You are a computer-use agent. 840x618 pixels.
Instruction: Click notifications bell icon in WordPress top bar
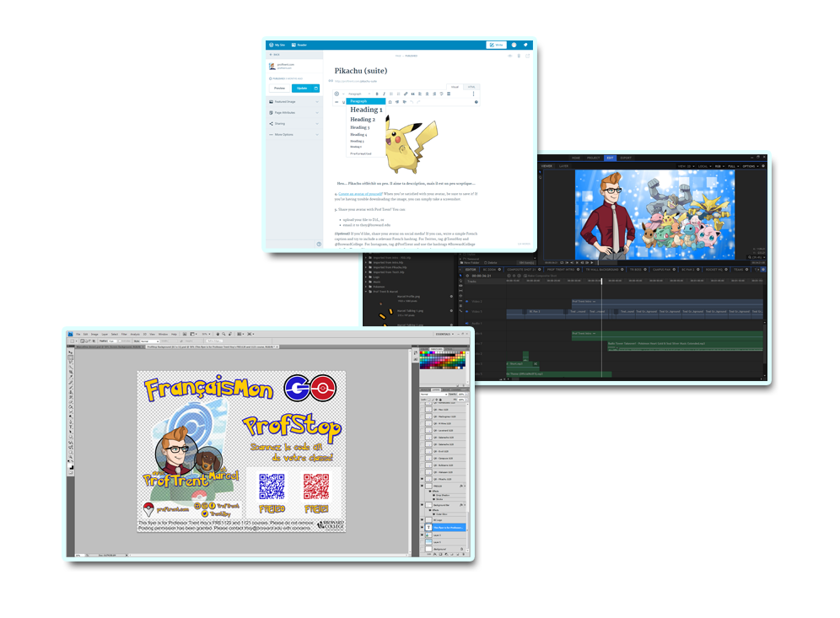click(525, 45)
